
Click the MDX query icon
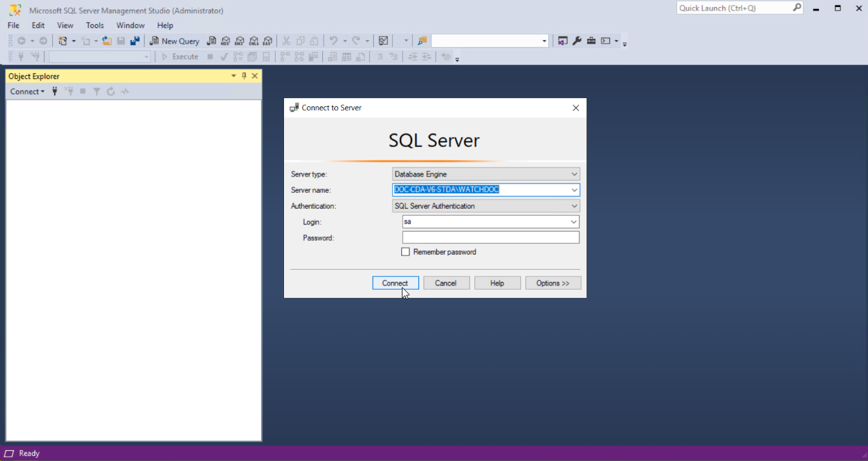pos(225,41)
